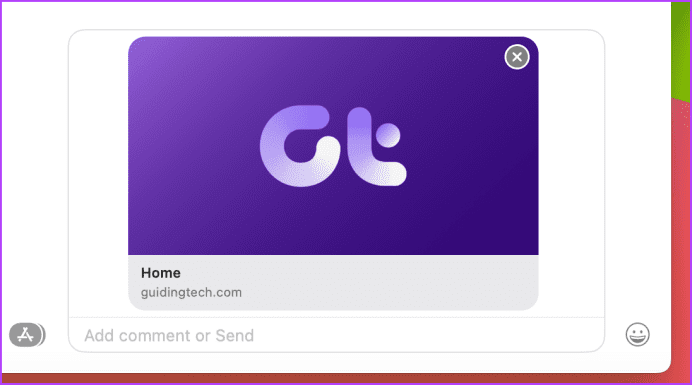Focus the message box below the link card
The width and height of the screenshot is (692, 385).
336,336
